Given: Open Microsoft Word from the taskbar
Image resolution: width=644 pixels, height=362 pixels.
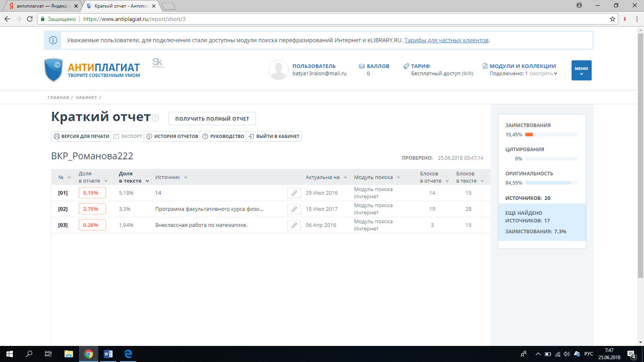Looking at the screenshot, I should click(x=108, y=354).
